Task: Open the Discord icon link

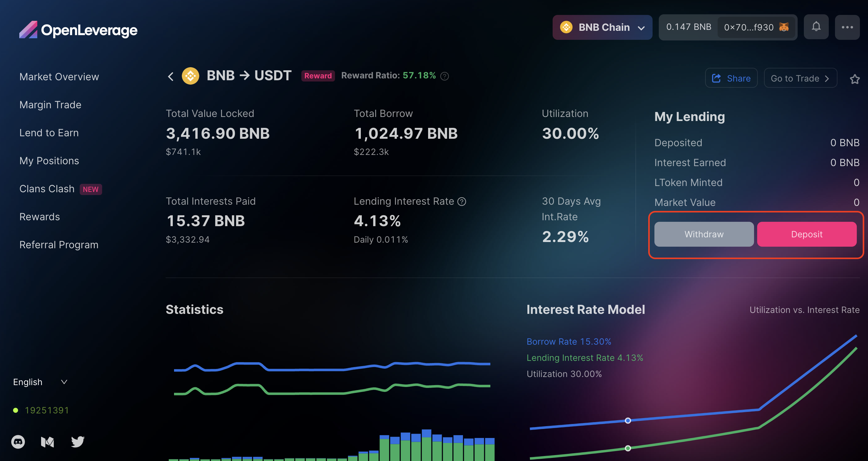Action: 18,441
